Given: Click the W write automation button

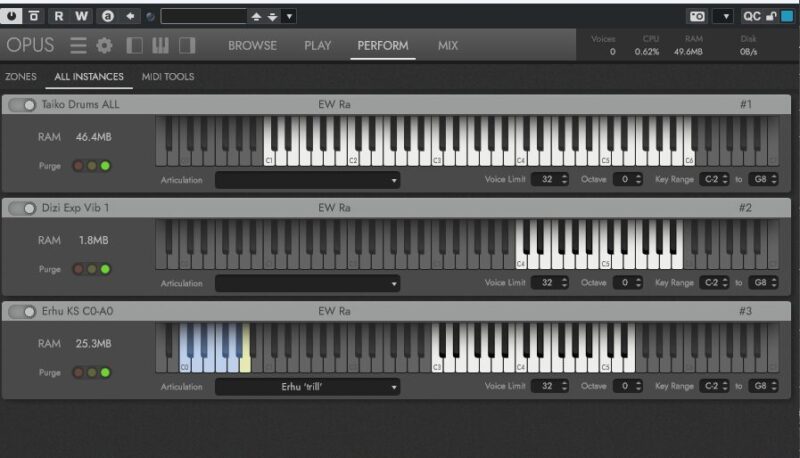Looking at the screenshot, I should (x=82, y=16).
